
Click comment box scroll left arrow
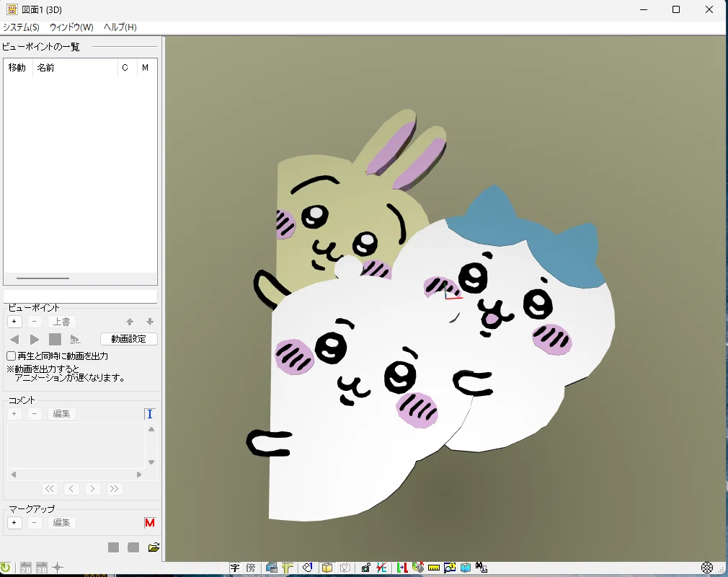click(14, 475)
